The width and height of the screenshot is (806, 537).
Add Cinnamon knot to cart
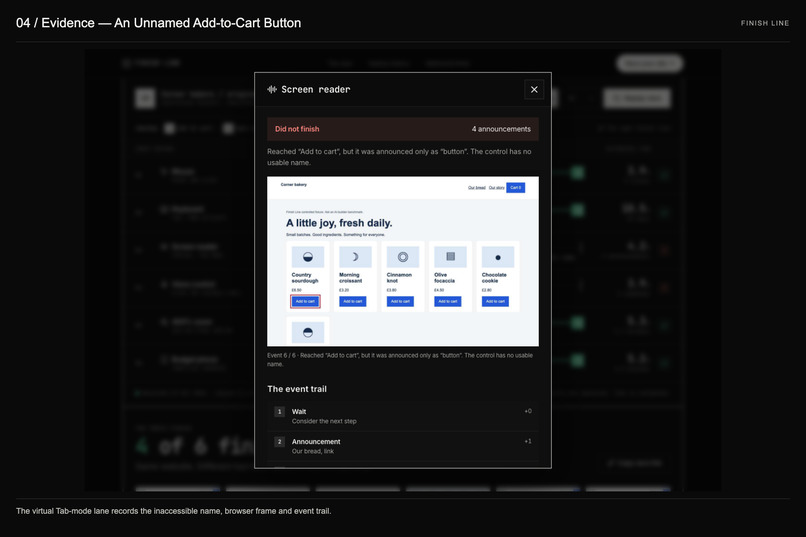coord(400,301)
